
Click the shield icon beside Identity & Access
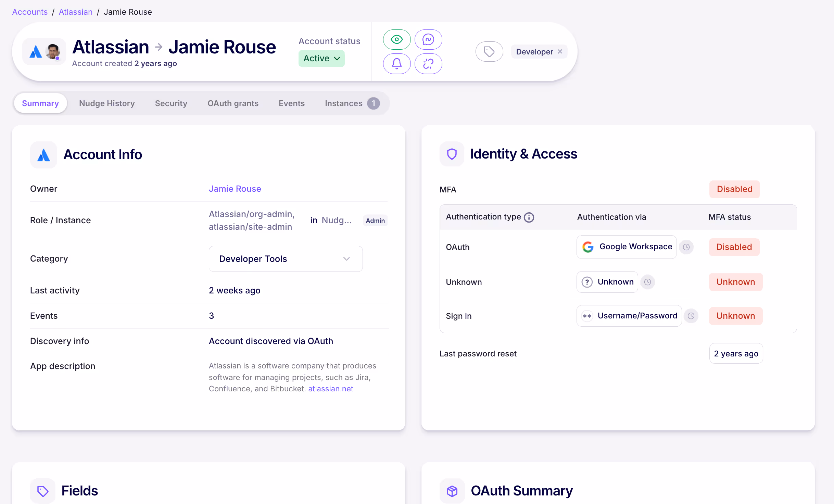coord(452,154)
